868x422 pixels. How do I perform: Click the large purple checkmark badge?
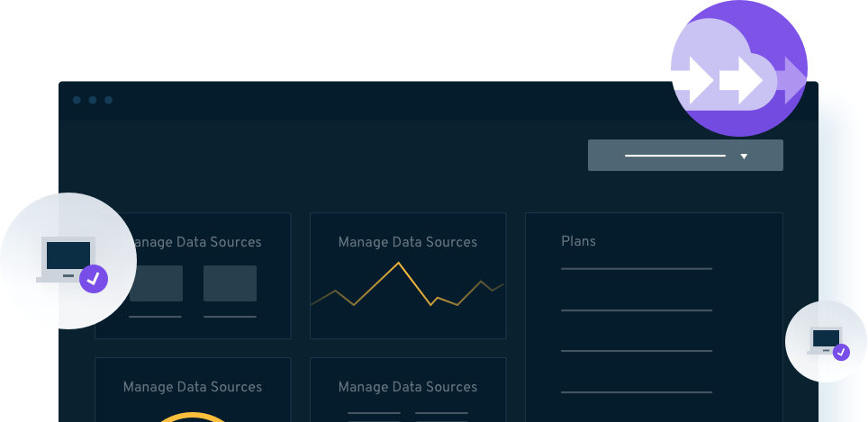[94, 278]
